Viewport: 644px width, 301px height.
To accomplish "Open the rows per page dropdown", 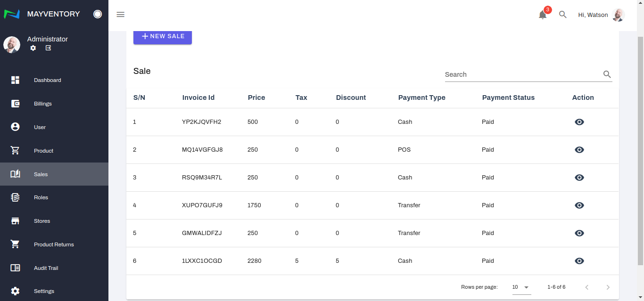I will [x=521, y=287].
